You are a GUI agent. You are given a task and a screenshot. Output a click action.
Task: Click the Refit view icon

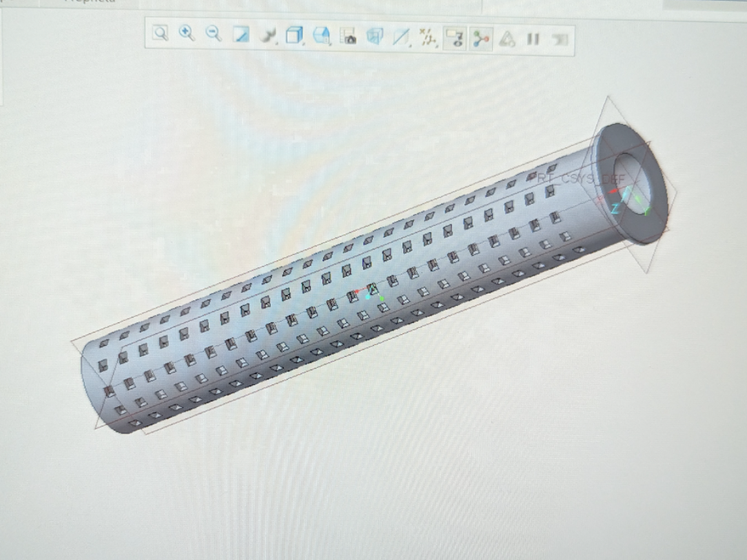tap(161, 34)
